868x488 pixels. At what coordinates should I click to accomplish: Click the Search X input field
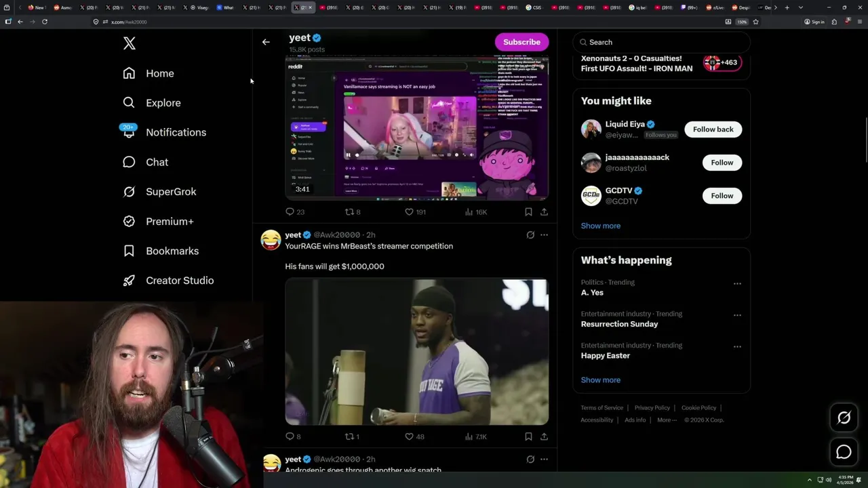[x=661, y=42]
